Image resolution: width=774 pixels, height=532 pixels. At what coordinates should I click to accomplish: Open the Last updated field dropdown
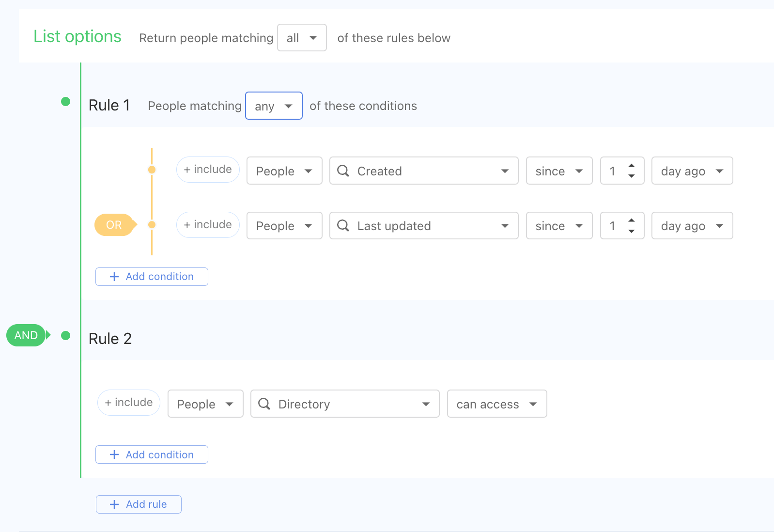coord(424,225)
